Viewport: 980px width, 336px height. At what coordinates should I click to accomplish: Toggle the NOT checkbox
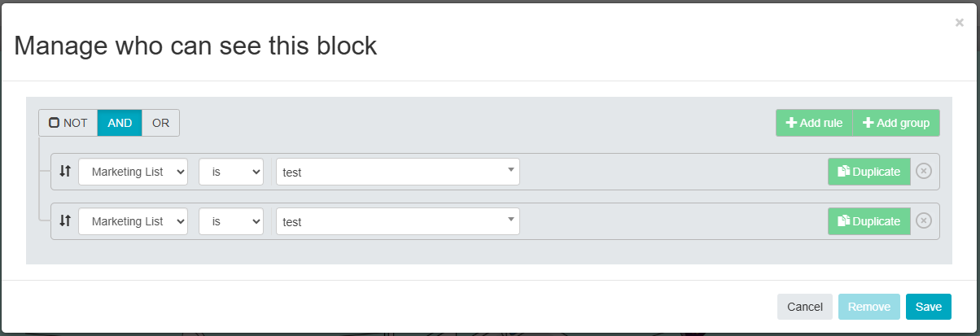(x=55, y=123)
